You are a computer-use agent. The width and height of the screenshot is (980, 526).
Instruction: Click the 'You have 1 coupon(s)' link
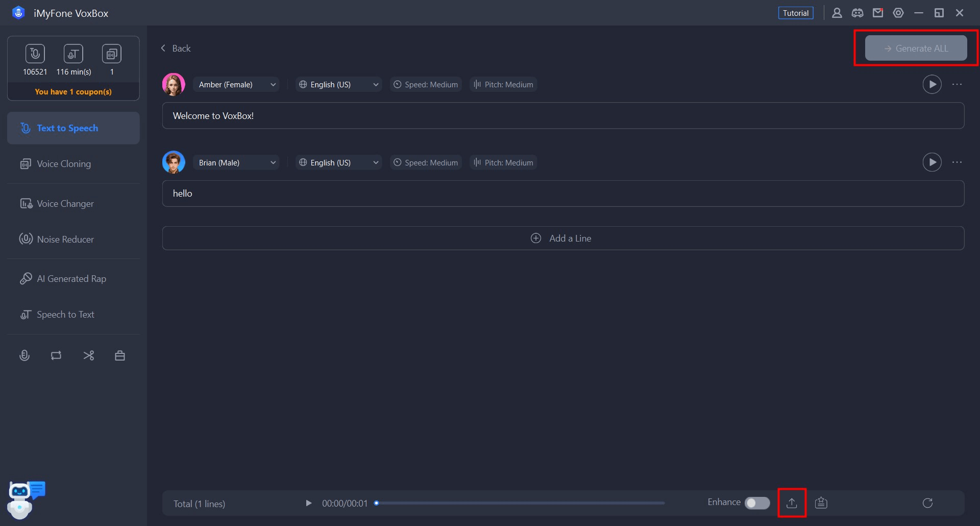pyautogui.click(x=73, y=92)
